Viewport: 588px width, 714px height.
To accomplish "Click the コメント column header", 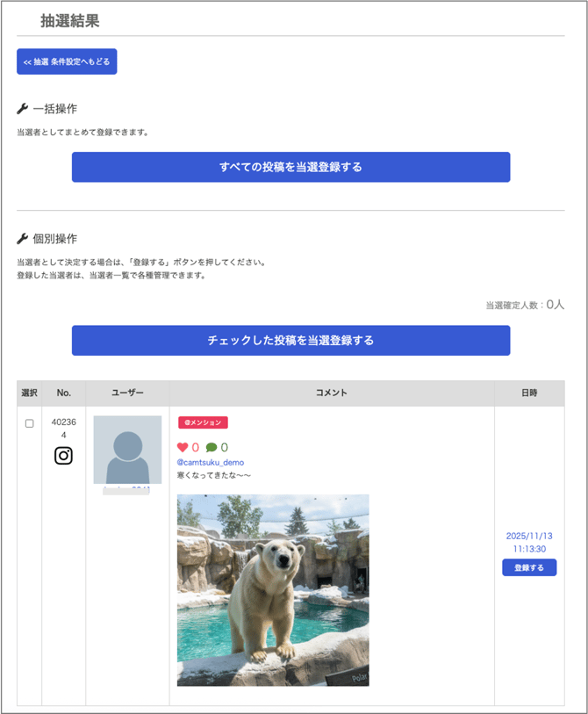I will (x=332, y=393).
